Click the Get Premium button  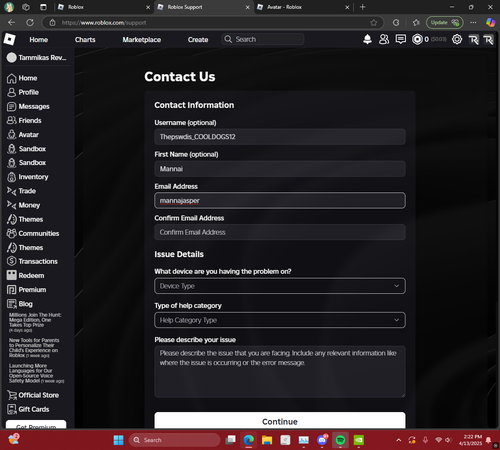point(36,425)
